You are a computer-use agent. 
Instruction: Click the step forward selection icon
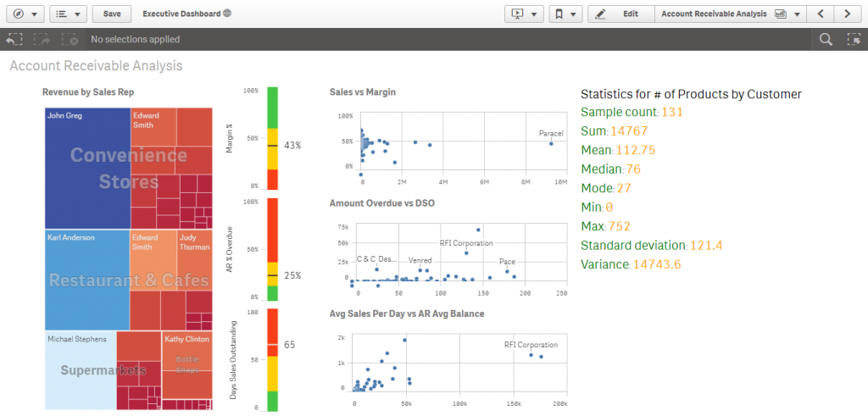coord(41,39)
